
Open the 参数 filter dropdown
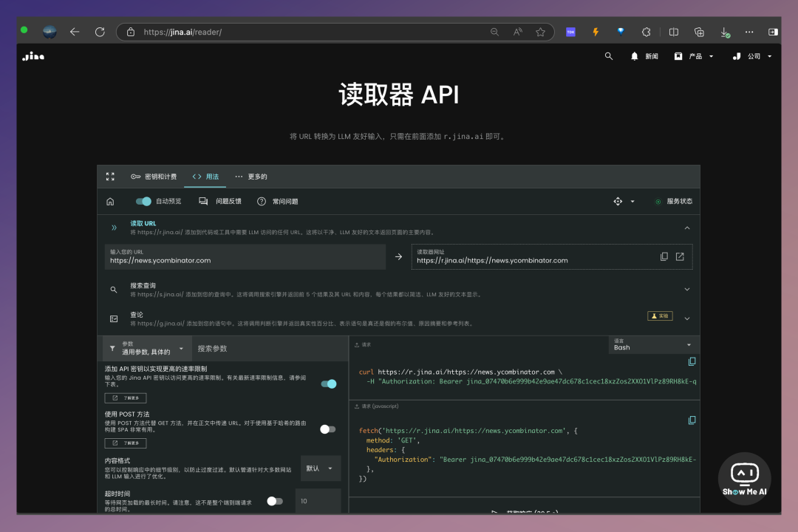point(146,348)
